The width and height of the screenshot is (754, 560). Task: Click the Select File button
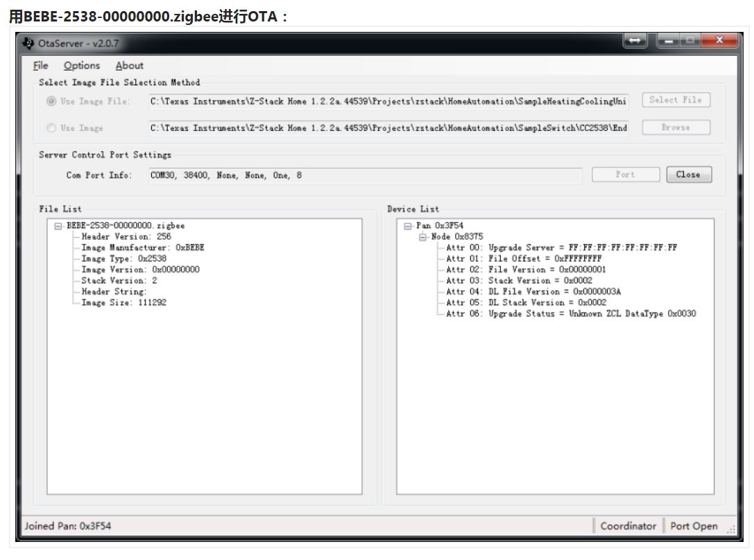(x=676, y=100)
